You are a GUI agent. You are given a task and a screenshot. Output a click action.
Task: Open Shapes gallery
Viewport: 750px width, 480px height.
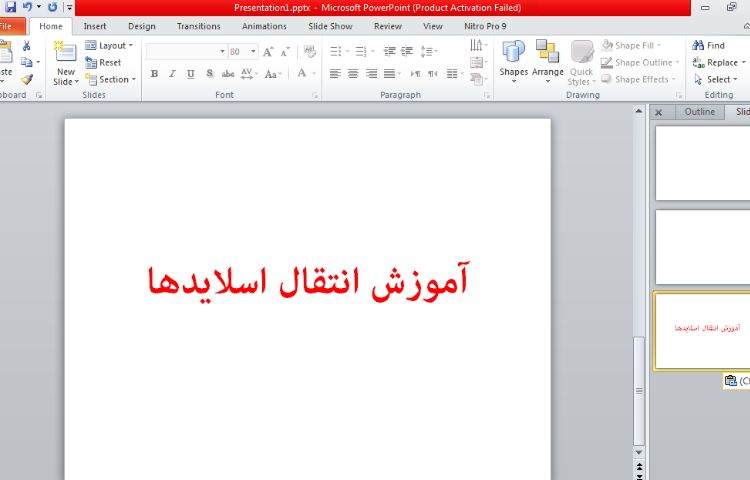(514, 62)
